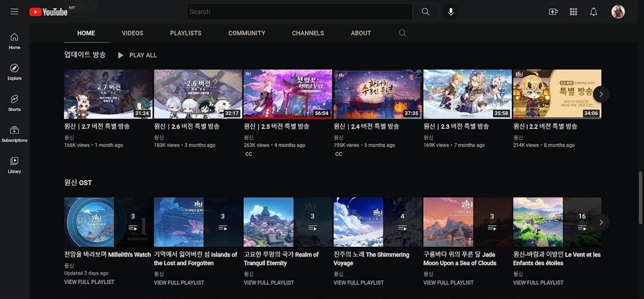Click playlist icon on Shimmering Voyage thumbnail
The height and width of the screenshot is (299, 644).
[x=402, y=228]
